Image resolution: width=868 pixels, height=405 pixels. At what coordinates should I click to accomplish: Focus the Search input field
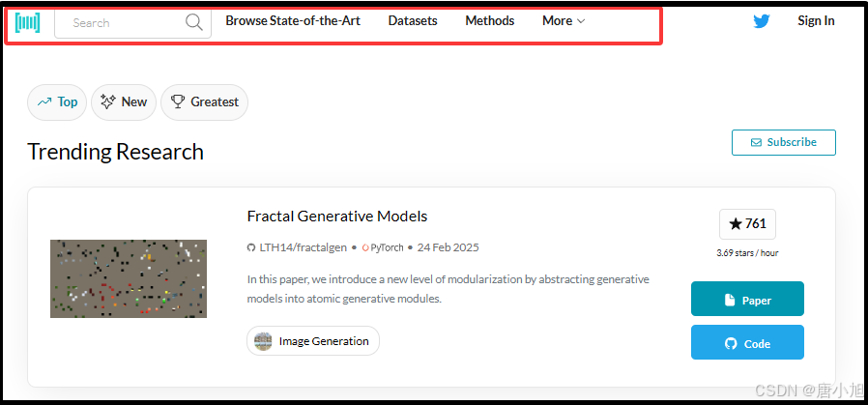tap(121, 22)
